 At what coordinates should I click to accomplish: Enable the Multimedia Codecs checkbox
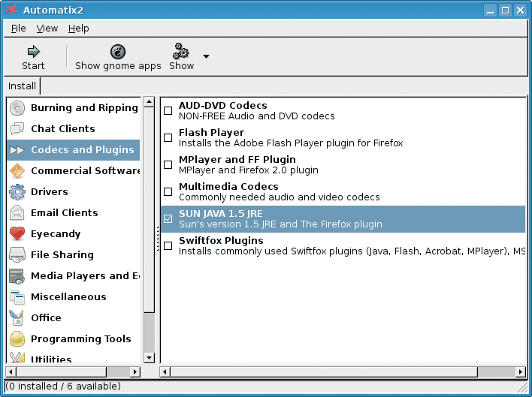pos(168,191)
